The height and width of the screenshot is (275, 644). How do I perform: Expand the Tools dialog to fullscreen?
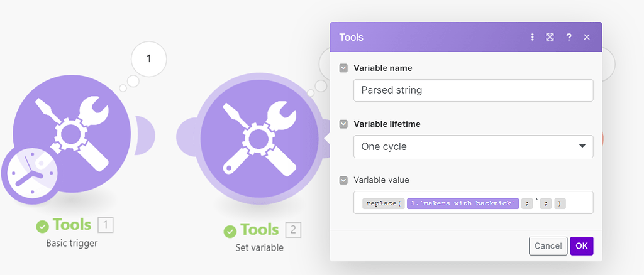550,37
